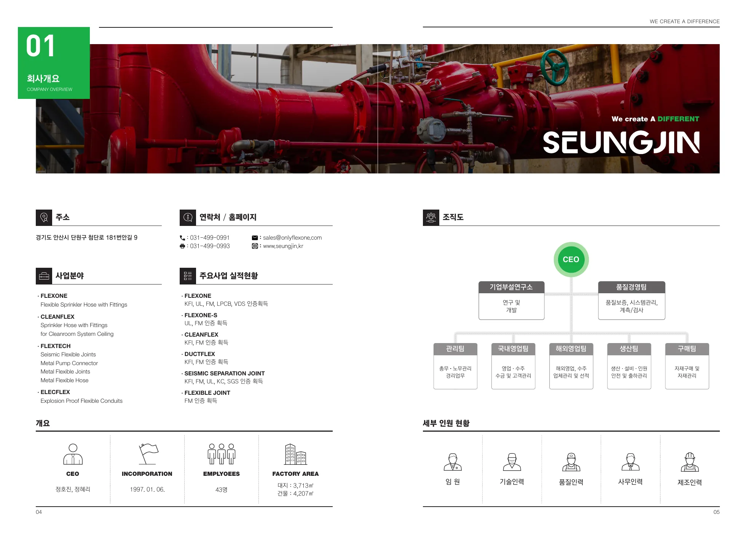This screenshot has width=756, height=534.
Task: Select the 기업부설연구소 org chart box
Action: [511, 300]
